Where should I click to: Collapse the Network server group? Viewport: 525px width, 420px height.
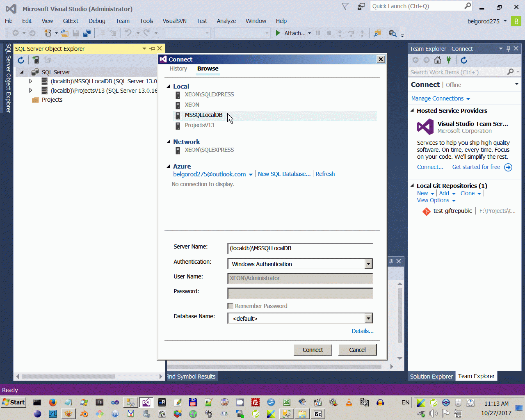tap(169, 142)
